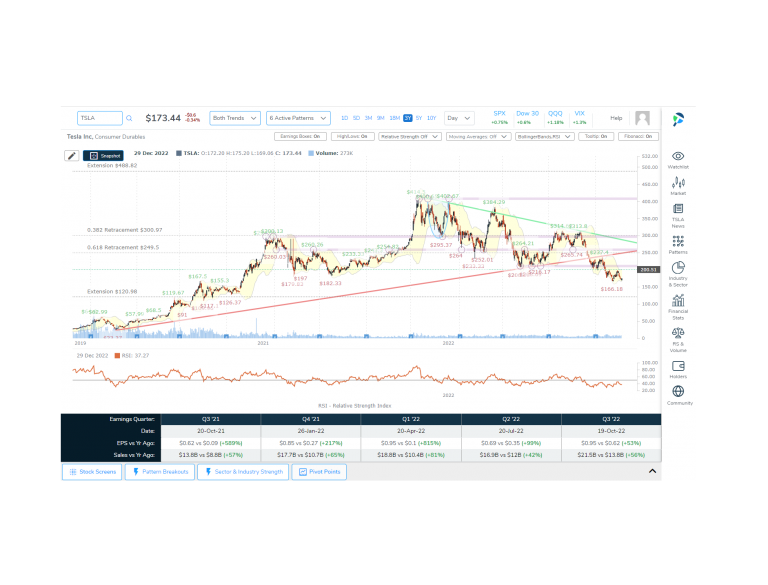This screenshot has width=768, height=585.
Task: Open the Holders wallet icon
Action: point(678,366)
